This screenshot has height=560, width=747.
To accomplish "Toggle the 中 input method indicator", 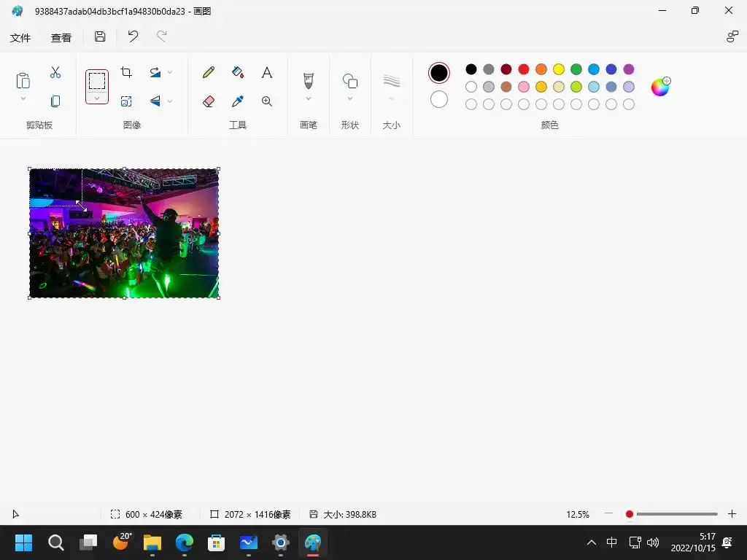I will click(612, 542).
